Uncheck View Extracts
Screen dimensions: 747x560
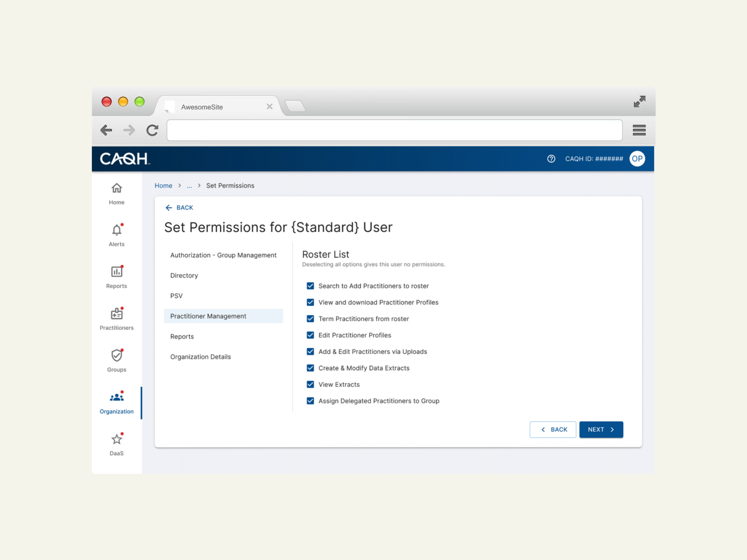click(310, 384)
